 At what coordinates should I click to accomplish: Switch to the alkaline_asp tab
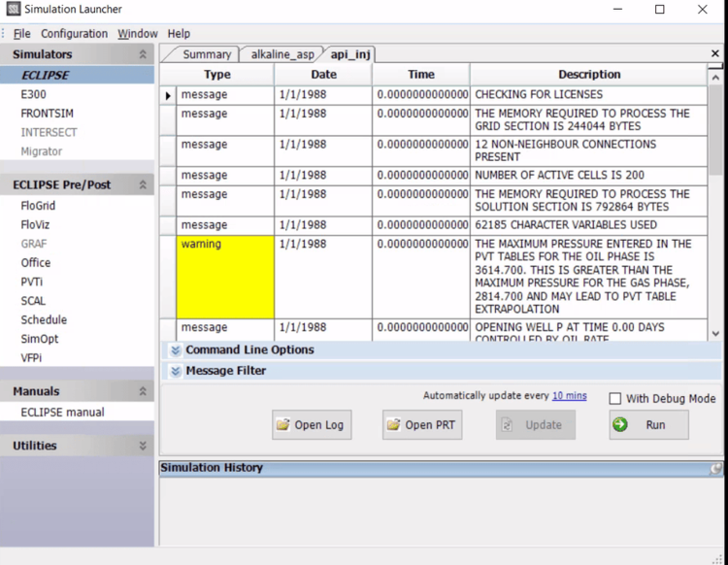click(x=282, y=54)
